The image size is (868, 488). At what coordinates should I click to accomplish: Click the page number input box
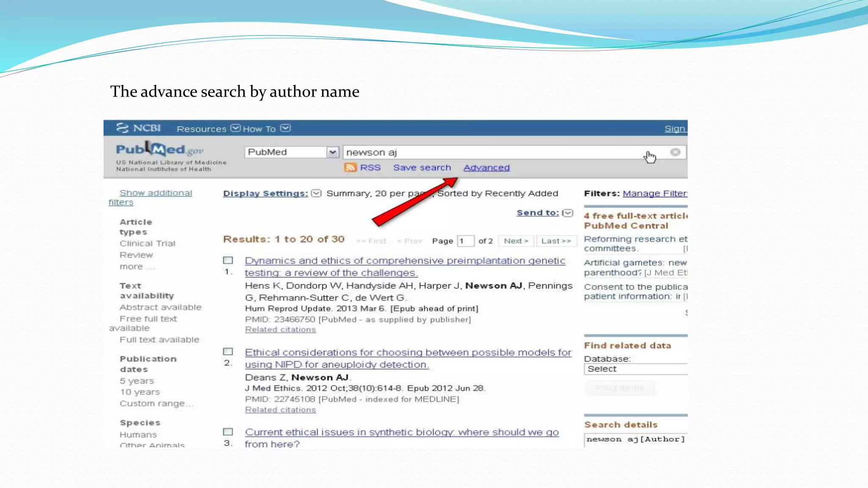[465, 241]
